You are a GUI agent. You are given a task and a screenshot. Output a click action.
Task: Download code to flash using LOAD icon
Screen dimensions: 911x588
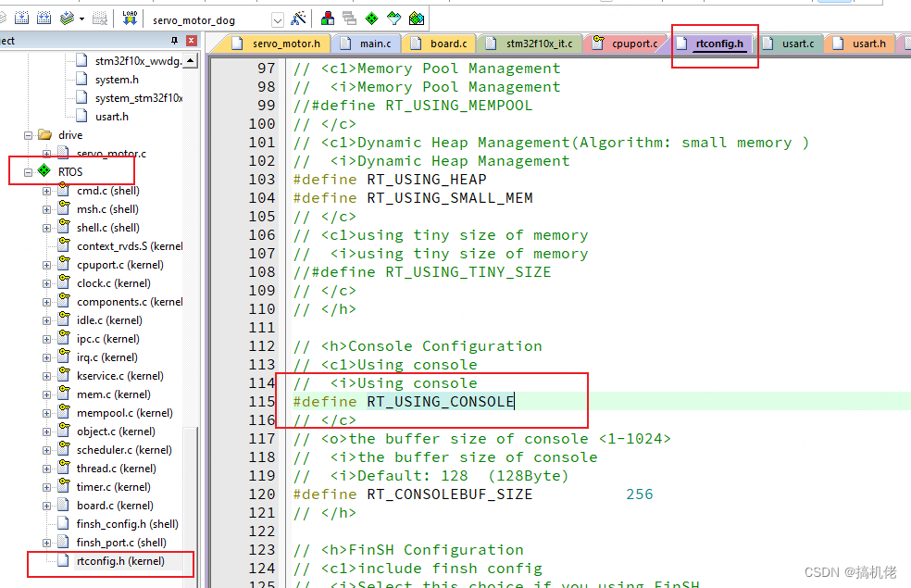[128, 18]
